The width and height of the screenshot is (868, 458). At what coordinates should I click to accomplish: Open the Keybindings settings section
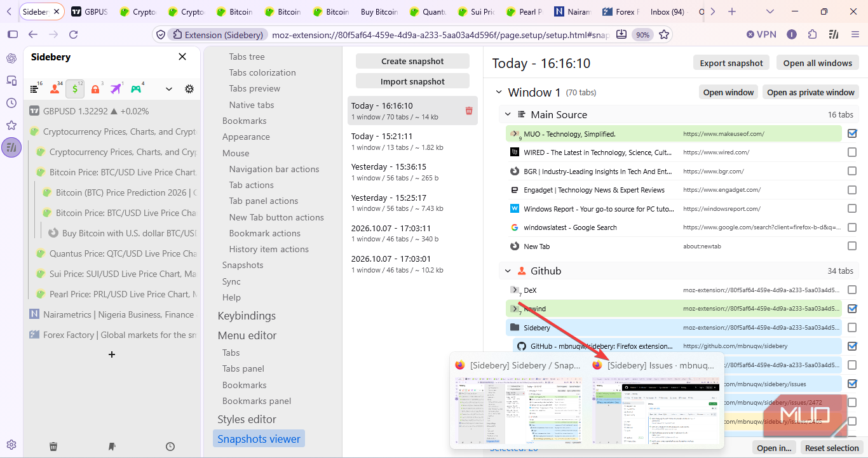[x=247, y=316]
